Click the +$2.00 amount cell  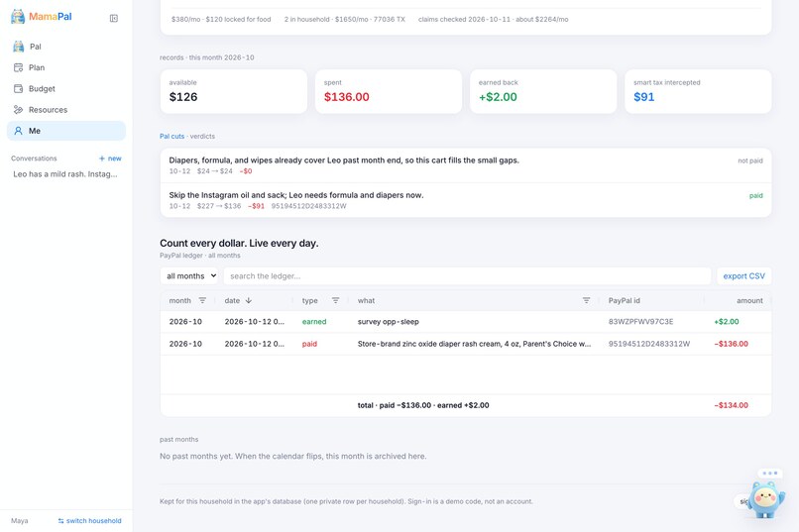coord(726,322)
